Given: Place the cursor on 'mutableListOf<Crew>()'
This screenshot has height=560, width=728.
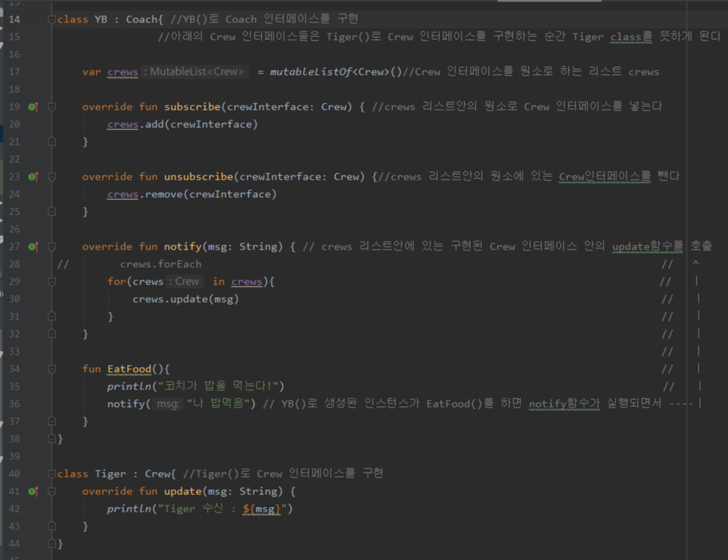Looking at the screenshot, I should pos(336,72).
